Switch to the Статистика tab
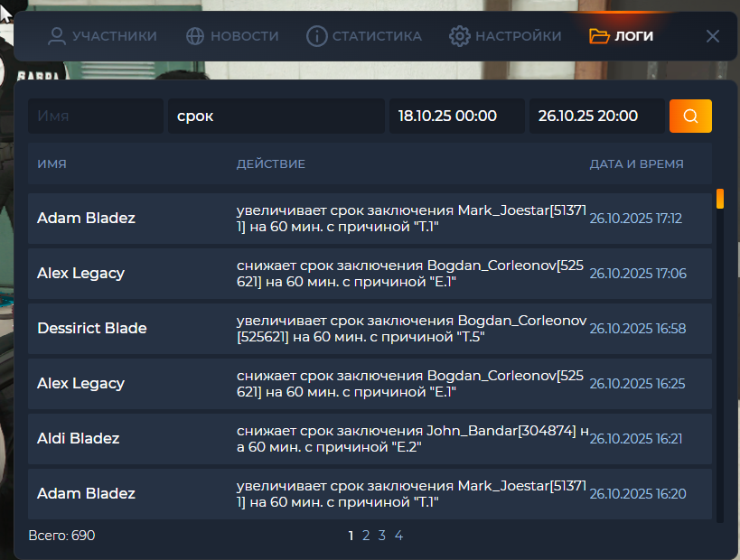This screenshot has width=740, height=560. [376, 36]
